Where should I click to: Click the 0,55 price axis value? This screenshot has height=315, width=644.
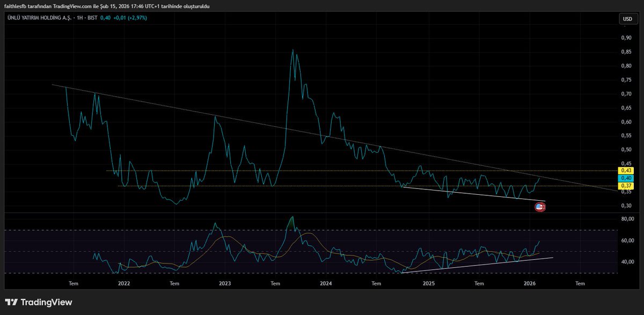coord(626,136)
